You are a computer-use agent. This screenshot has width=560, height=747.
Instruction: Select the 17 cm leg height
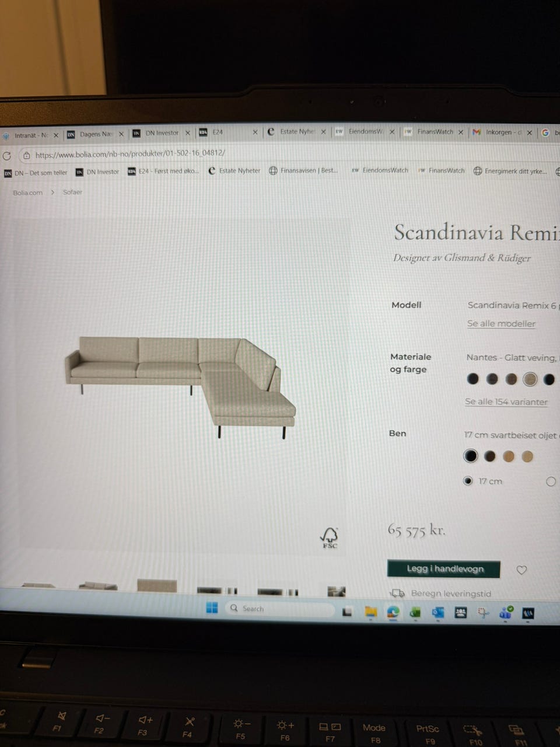tap(467, 481)
